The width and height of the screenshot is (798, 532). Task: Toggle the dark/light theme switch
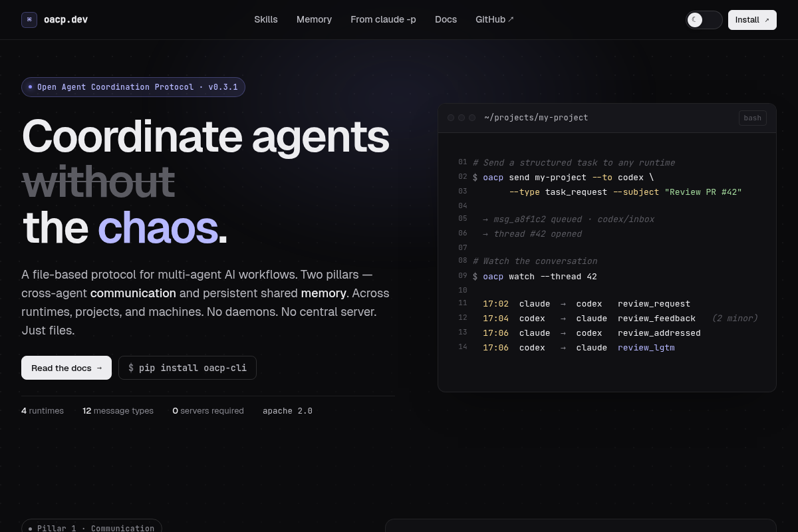click(704, 20)
